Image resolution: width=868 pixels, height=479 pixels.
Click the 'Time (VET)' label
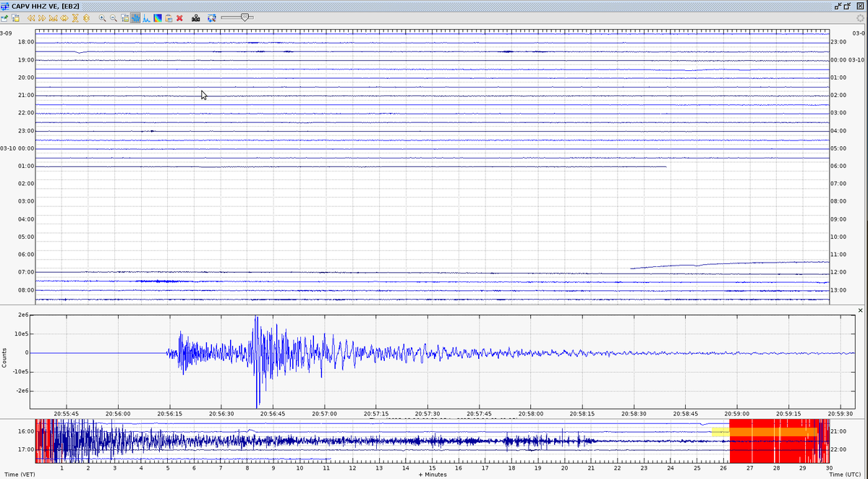pyautogui.click(x=18, y=475)
